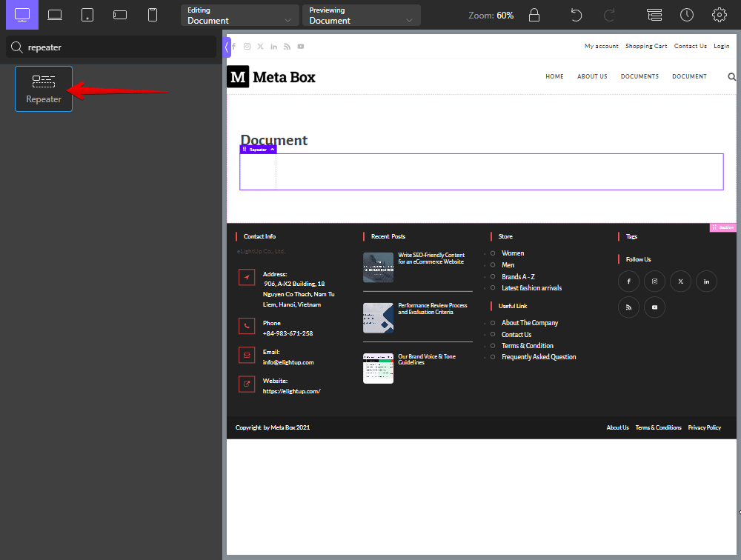
Task: Switch to phone viewport icon
Action: (x=153, y=15)
